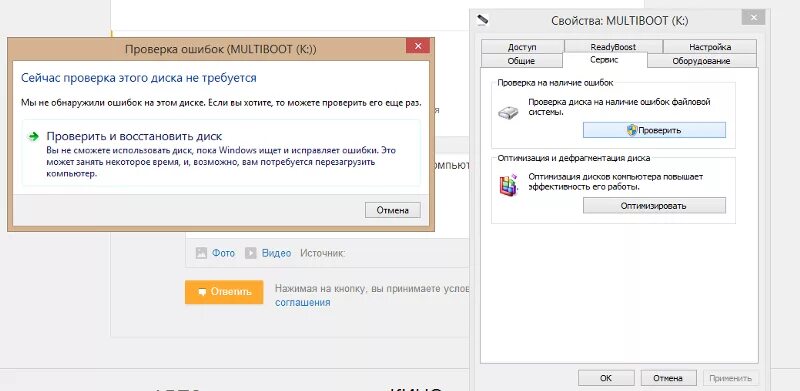
Task: Open the Оборудование tab
Action: (701, 61)
